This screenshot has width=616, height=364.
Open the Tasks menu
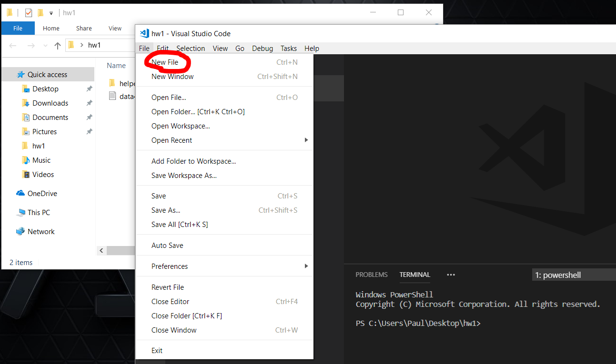(x=289, y=49)
